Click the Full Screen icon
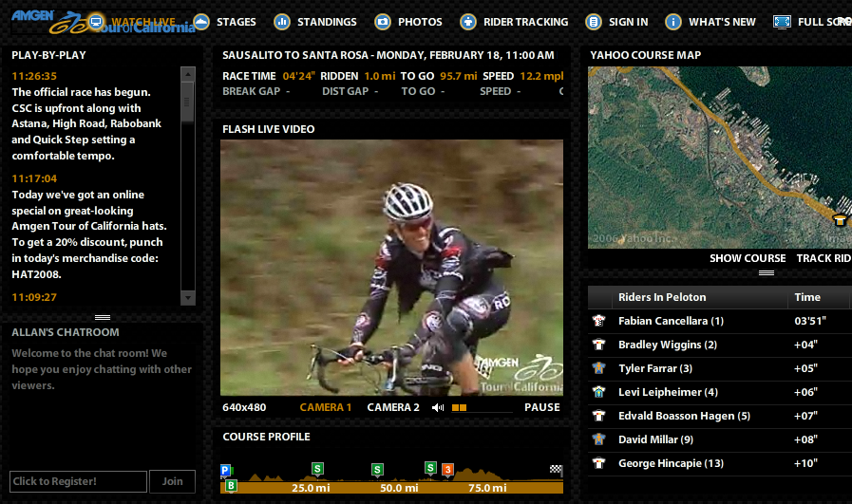 [782, 22]
